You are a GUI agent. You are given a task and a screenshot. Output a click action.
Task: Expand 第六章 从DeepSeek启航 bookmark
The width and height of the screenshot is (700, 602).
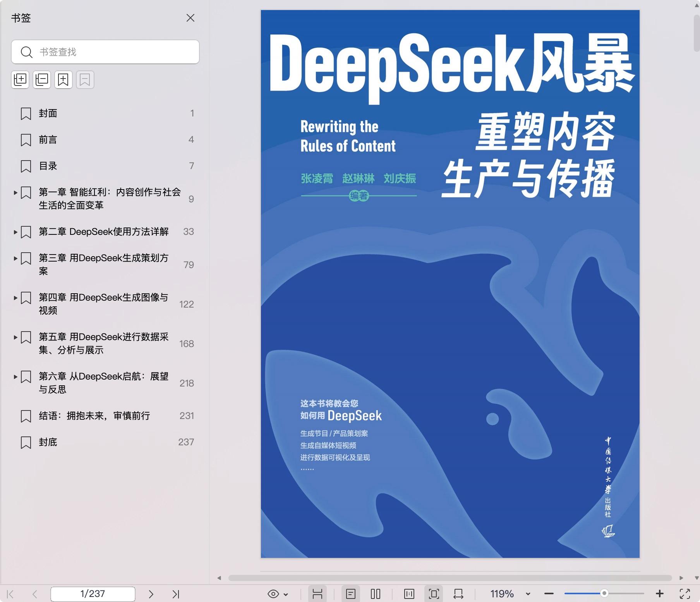pyautogui.click(x=15, y=376)
